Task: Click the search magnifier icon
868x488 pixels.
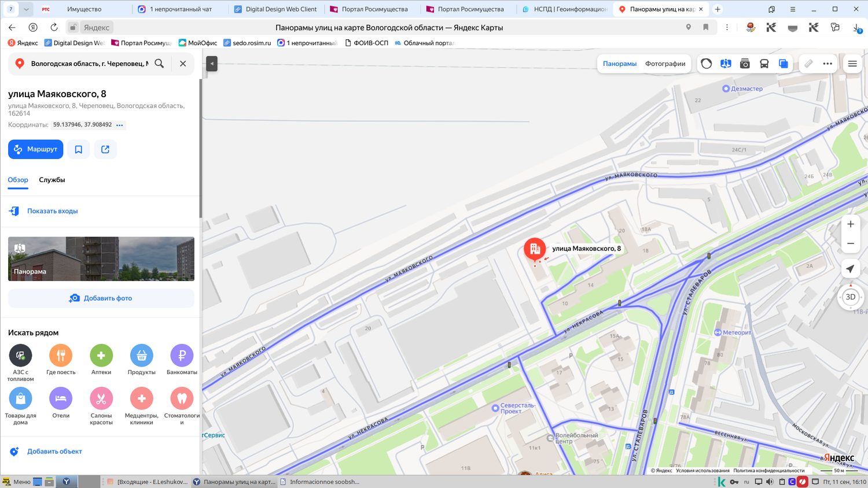Action: point(159,64)
